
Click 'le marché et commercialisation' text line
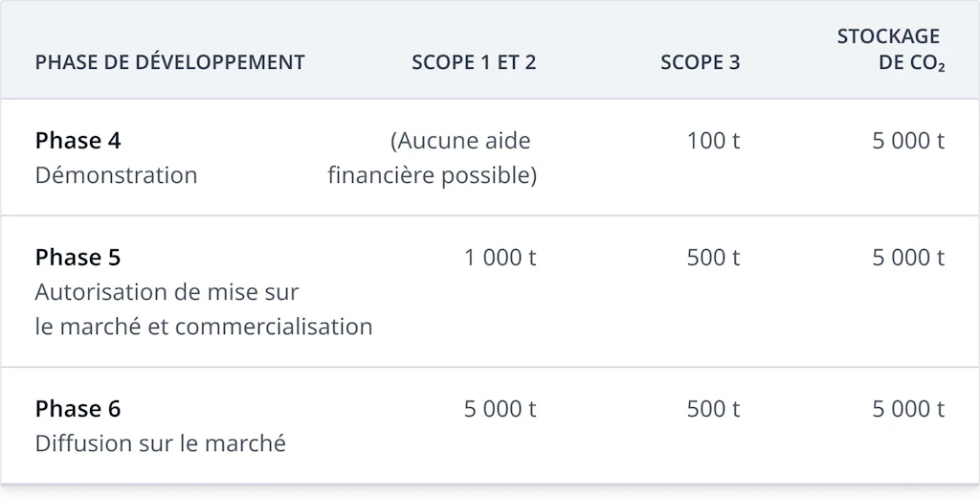[x=203, y=327]
